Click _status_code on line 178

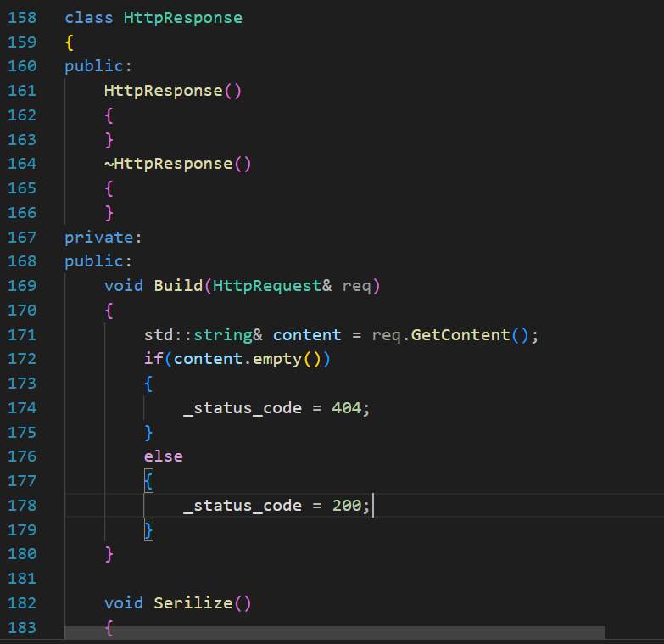pos(243,506)
